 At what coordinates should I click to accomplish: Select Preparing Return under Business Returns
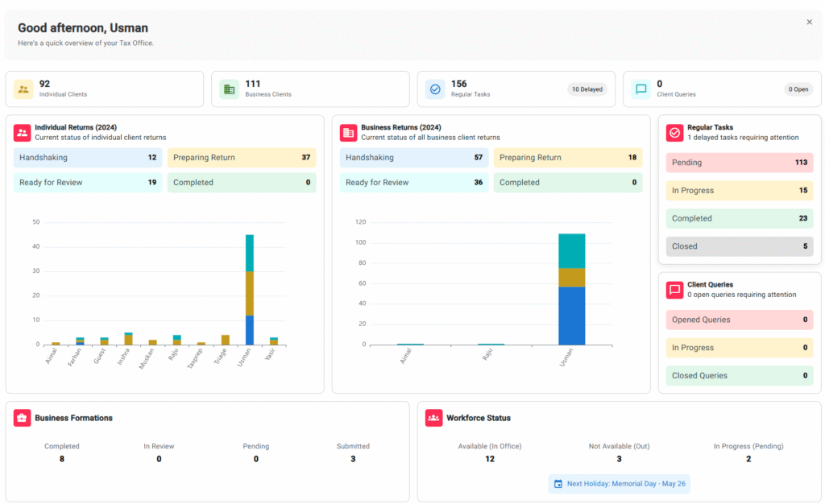tap(567, 158)
